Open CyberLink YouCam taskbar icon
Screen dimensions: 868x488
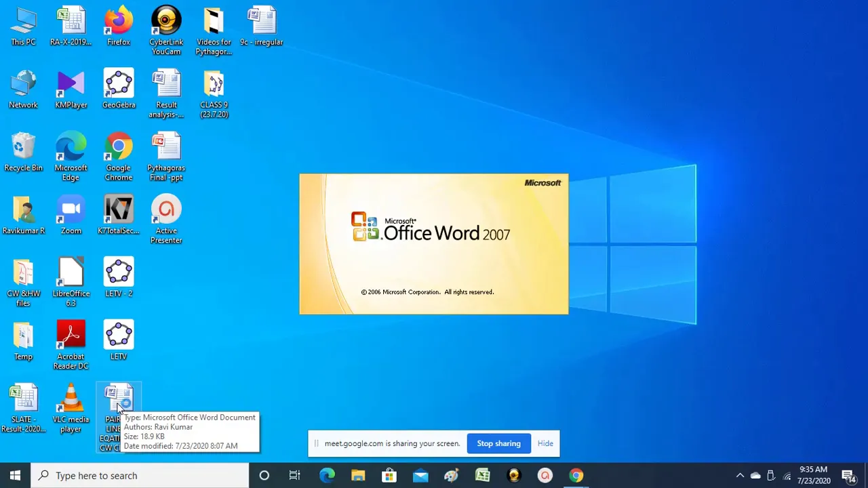(514, 475)
